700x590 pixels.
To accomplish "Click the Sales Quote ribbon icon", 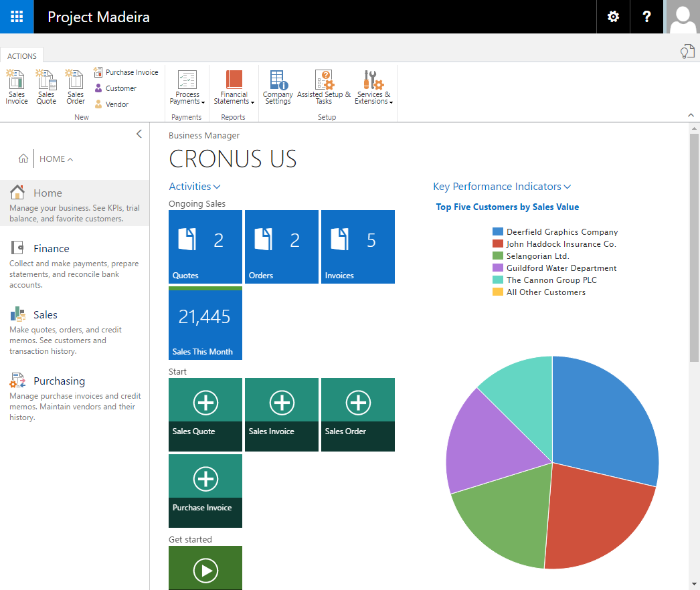I will click(46, 86).
